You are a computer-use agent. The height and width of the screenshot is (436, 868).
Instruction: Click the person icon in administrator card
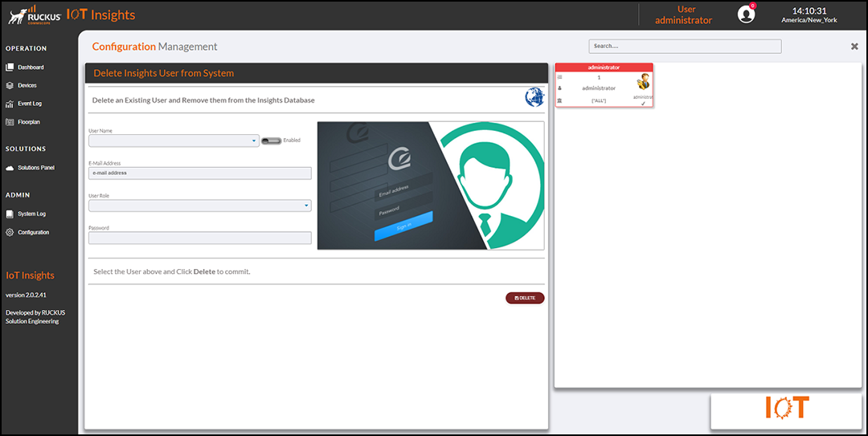click(x=559, y=88)
